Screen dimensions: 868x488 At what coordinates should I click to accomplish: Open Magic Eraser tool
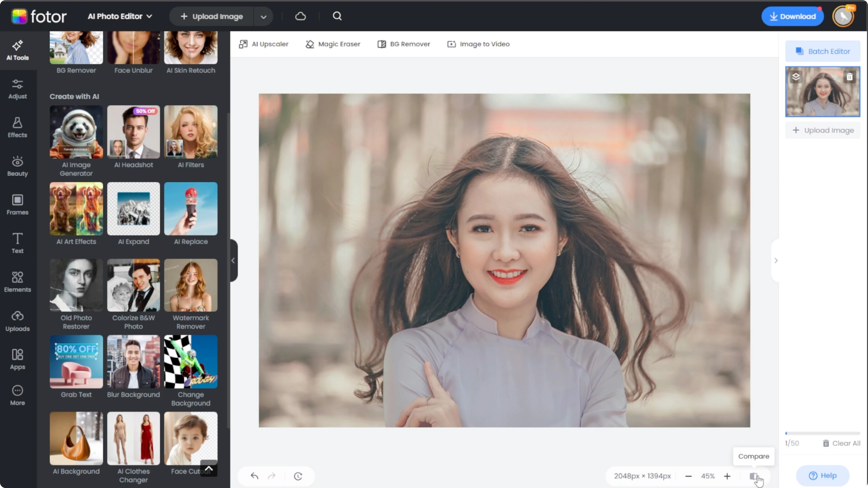pyautogui.click(x=333, y=44)
